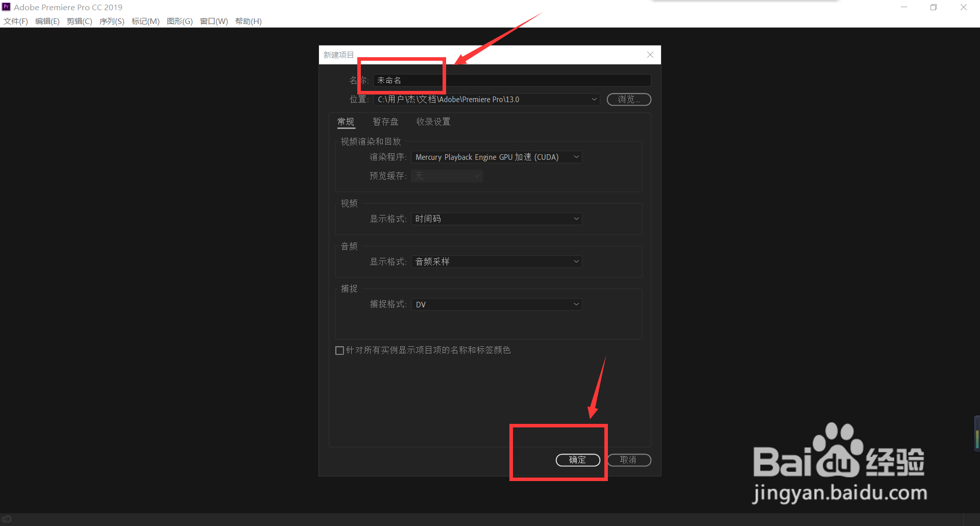Switch to the 常规 tab
This screenshot has width=980, height=526.
346,122
